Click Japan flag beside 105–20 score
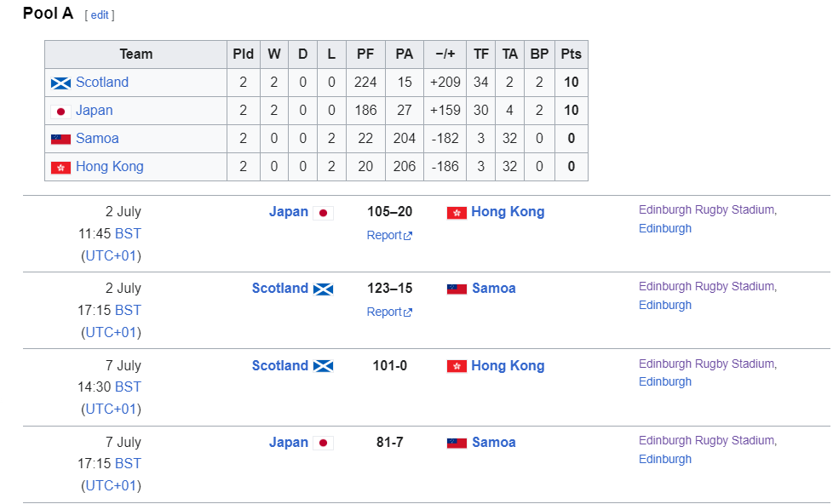The image size is (833, 504). pos(323,213)
